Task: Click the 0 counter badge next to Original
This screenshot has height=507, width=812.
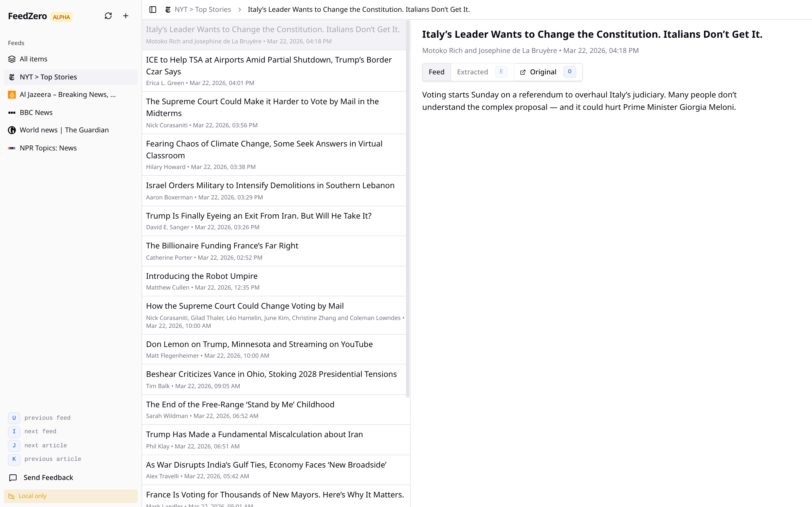Action: 570,72
